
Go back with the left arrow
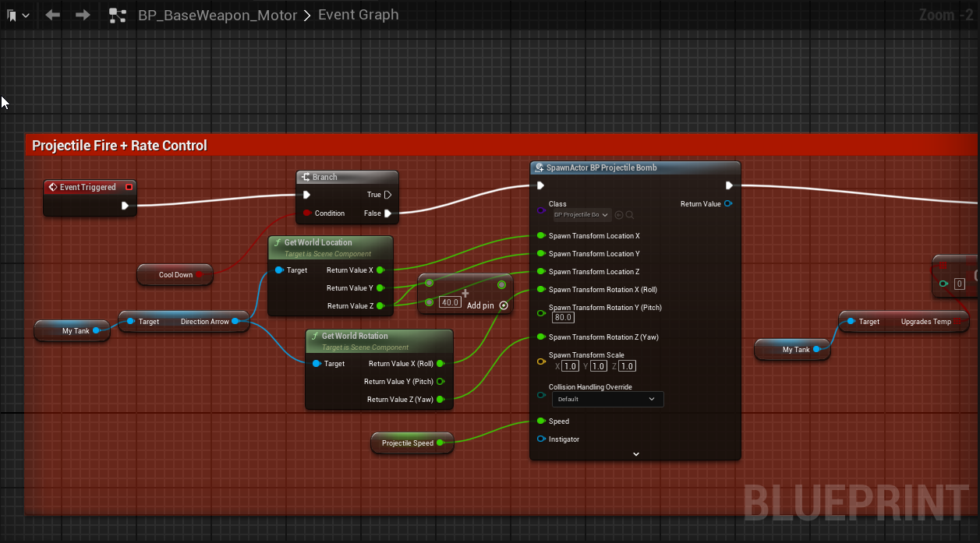coord(53,15)
